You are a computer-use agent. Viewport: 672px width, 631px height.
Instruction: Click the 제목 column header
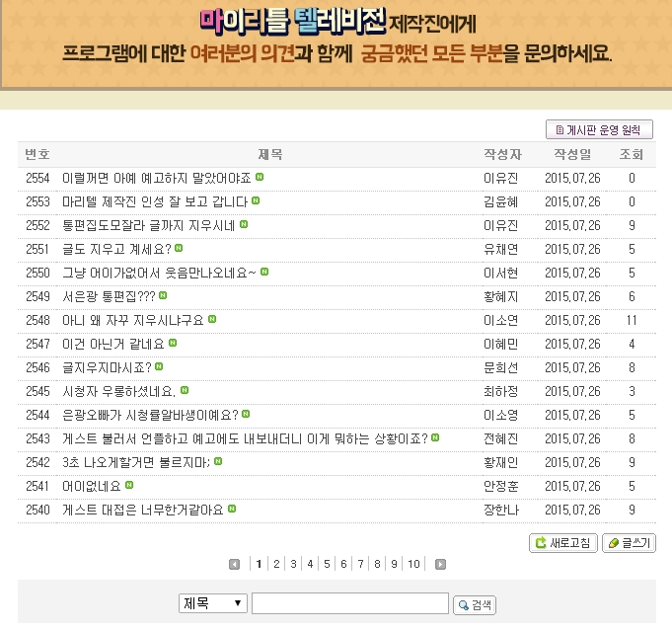[270, 154]
